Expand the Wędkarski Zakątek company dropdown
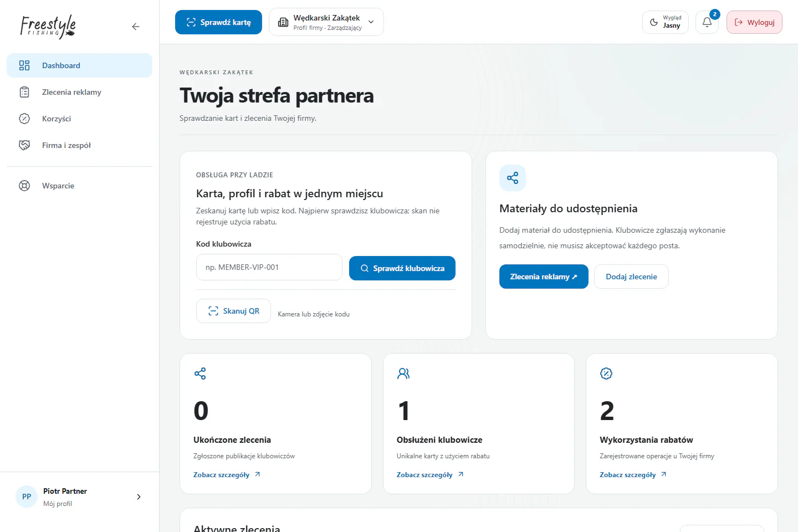Image resolution: width=798 pixels, height=532 pixels. coord(326,22)
